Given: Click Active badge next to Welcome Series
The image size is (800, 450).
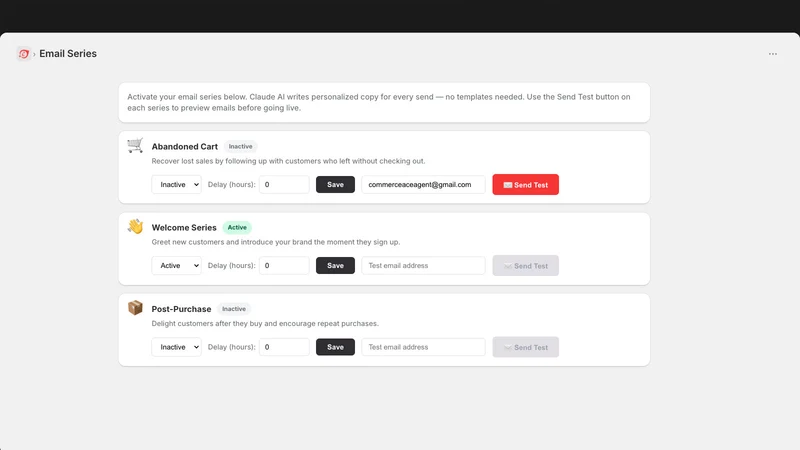Looking at the screenshot, I should coord(237,228).
